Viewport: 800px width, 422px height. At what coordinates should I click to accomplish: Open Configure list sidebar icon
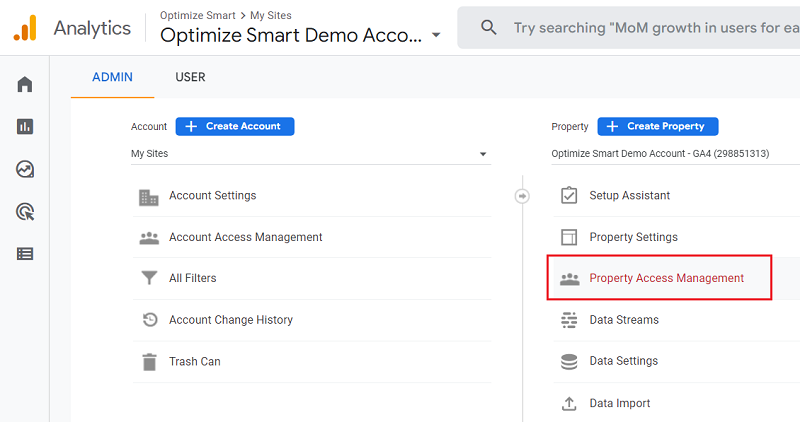pos(24,254)
